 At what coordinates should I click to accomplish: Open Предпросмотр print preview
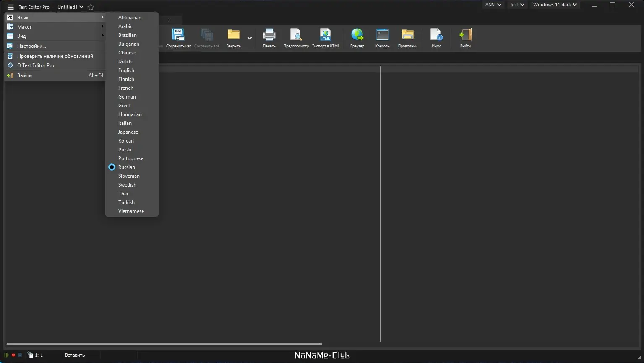pos(296,38)
